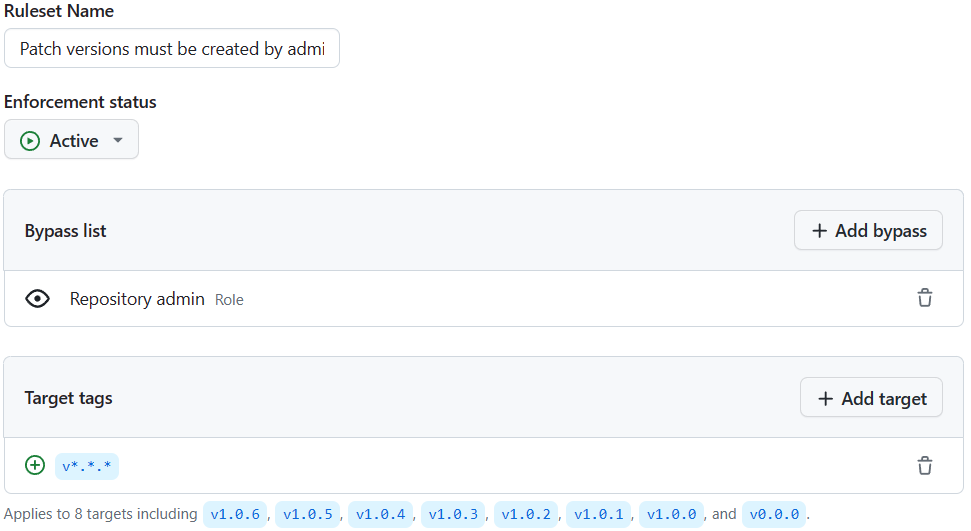The width and height of the screenshot is (971, 531).
Task: Open the v1.0.3 tag link
Action: pyautogui.click(x=453, y=514)
